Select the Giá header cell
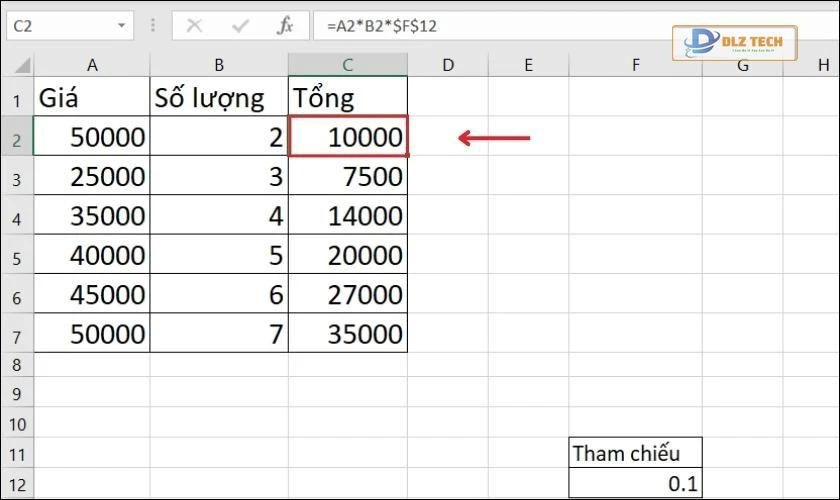Image resolution: width=840 pixels, height=500 pixels. (x=92, y=99)
